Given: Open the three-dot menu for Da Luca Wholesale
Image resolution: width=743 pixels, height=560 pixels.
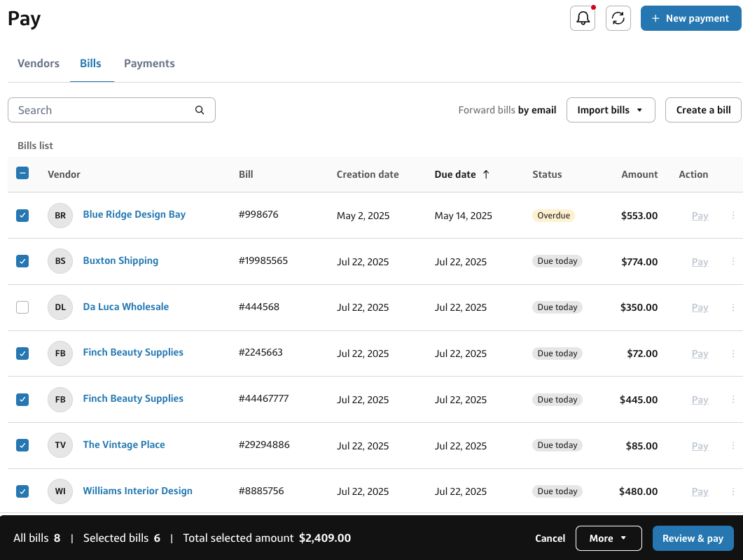Looking at the screenshot, I should tap(733, 307).
